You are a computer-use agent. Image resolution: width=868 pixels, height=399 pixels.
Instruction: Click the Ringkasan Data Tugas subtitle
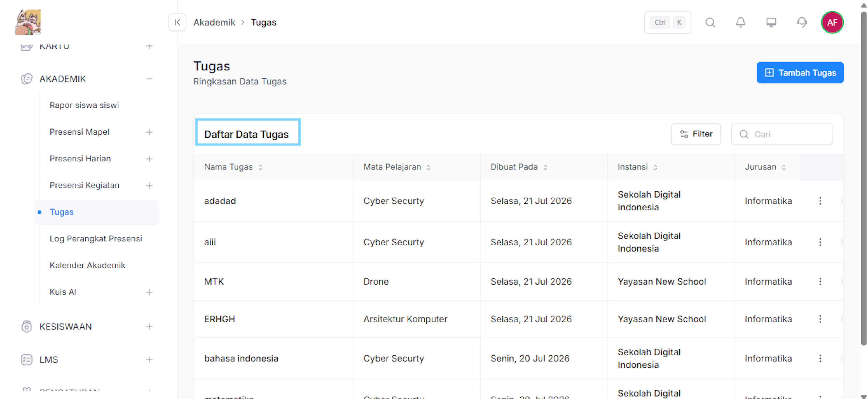(240, 82)
